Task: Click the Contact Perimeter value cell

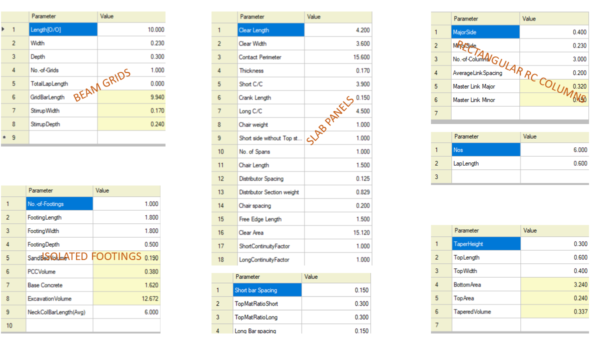Action: [x=338, y=57]
